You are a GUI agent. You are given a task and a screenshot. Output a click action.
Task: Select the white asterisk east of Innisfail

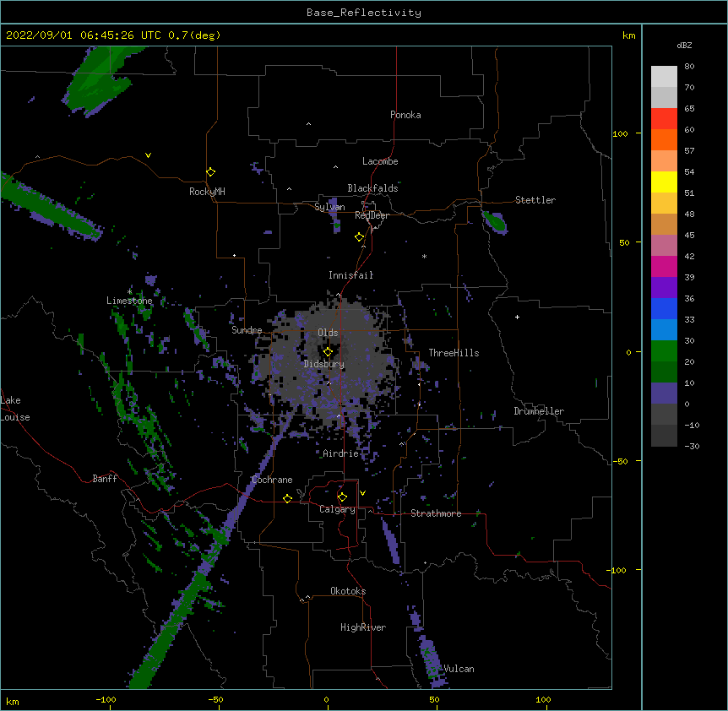(424, 256)
